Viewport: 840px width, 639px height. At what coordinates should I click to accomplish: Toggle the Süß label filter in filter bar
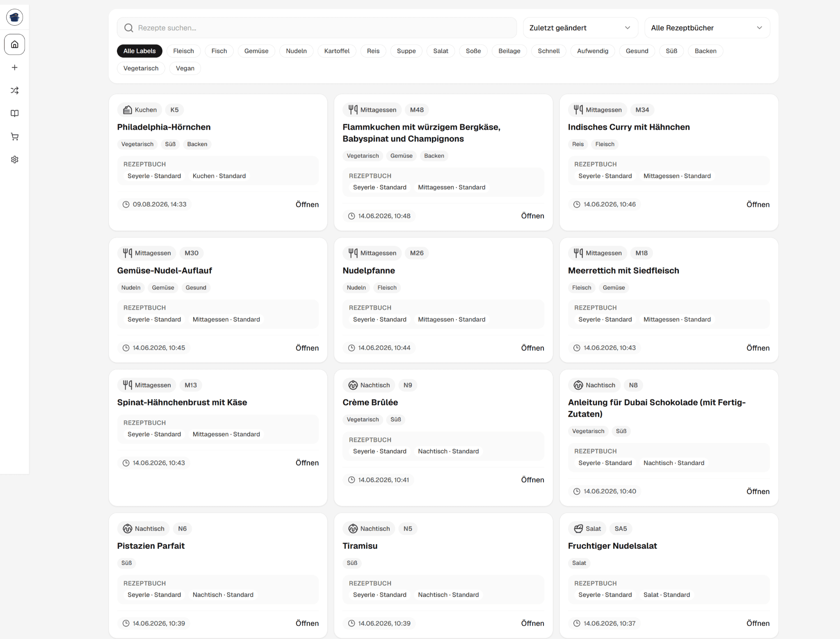coord(671,51)
